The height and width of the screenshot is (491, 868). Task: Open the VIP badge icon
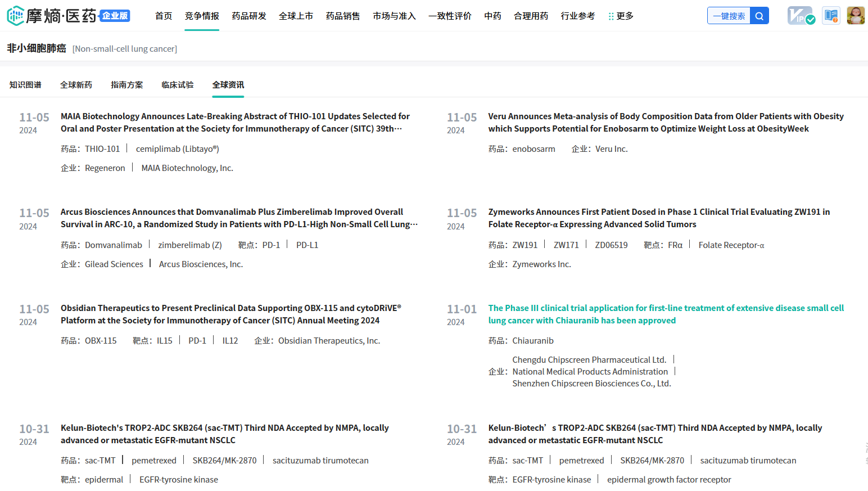point(801,16)
